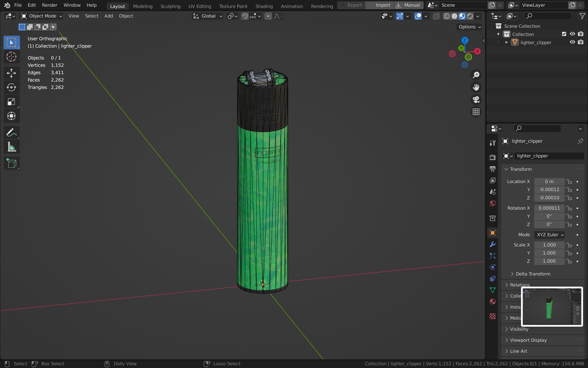Image resolution: width=588 pixels, height=368 pixels.
Task: Lock the Location X field
Action: coord(569,182)
